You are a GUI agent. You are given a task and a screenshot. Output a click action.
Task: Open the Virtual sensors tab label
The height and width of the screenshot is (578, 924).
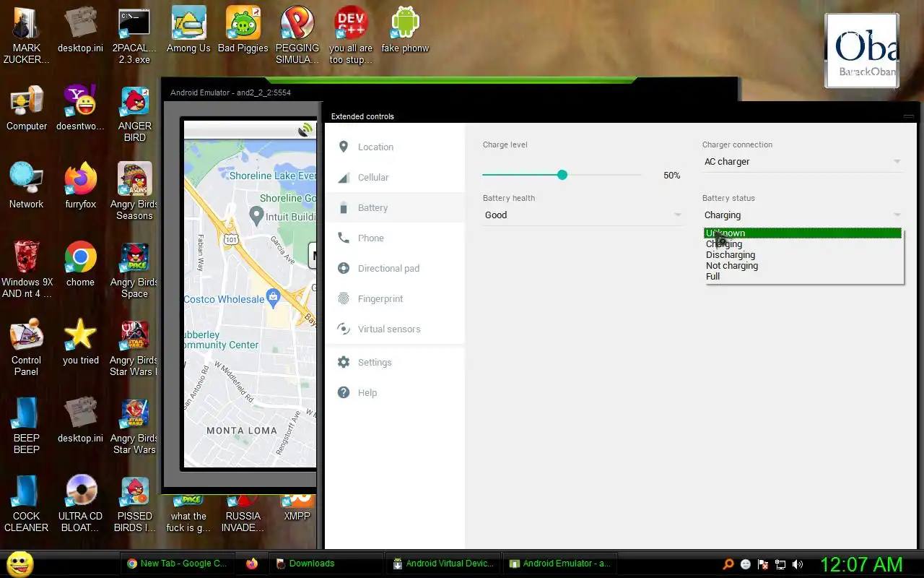389,329
